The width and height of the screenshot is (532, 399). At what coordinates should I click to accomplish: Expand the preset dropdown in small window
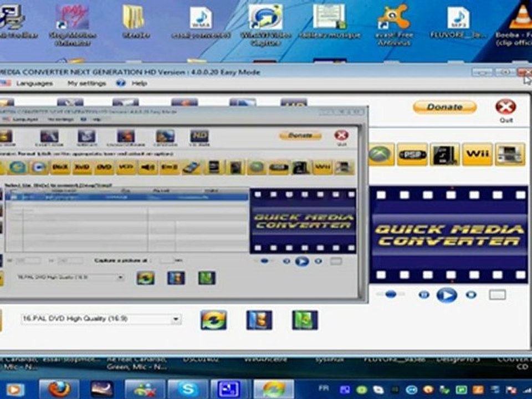(x=120, y=278)
